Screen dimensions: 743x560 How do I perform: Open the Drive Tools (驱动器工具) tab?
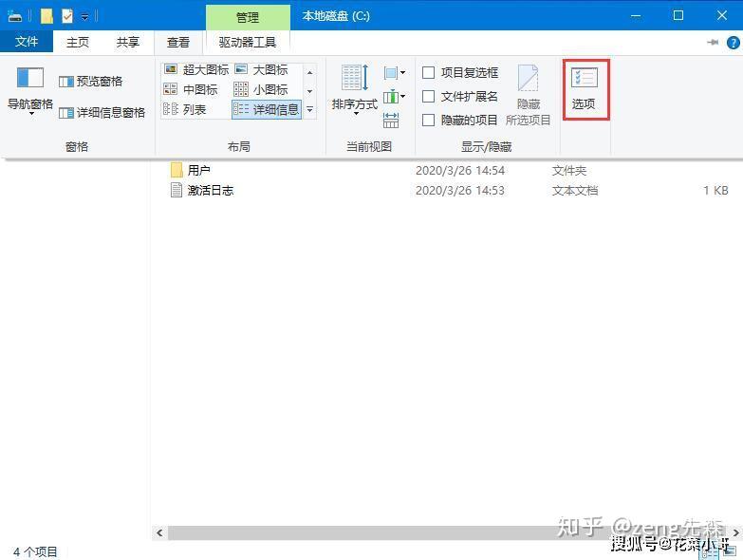point(248,42)
